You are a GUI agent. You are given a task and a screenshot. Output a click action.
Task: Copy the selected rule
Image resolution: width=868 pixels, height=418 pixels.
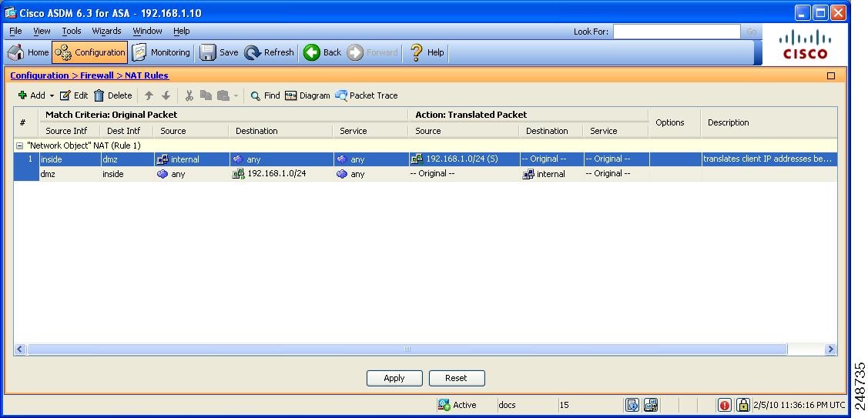pyautogui.click(x=206, y=95)
